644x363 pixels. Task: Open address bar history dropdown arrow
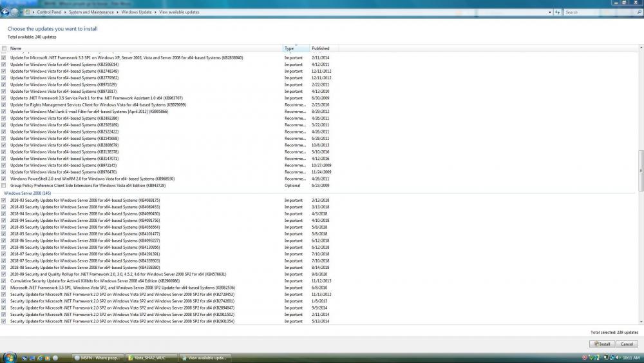(550, 12)
